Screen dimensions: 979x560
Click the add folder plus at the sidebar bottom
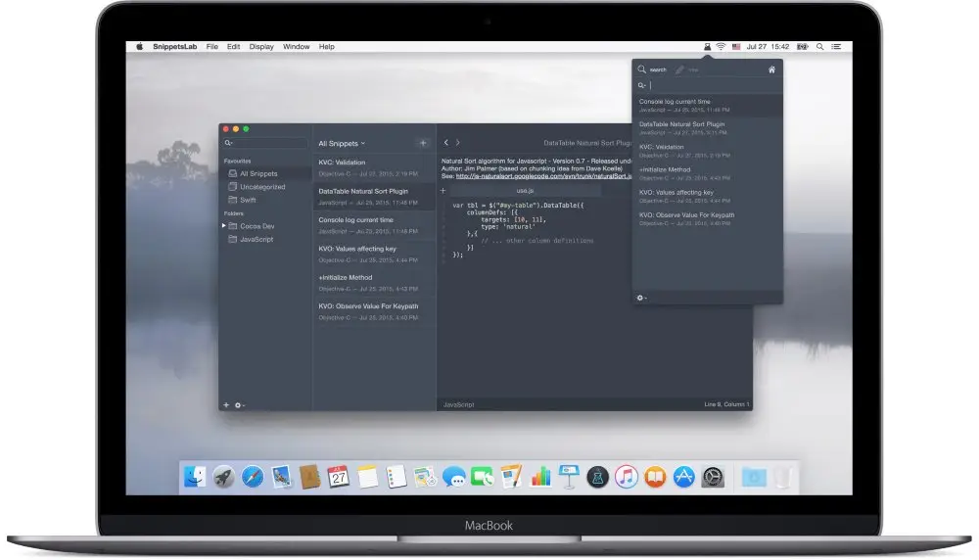226,405
